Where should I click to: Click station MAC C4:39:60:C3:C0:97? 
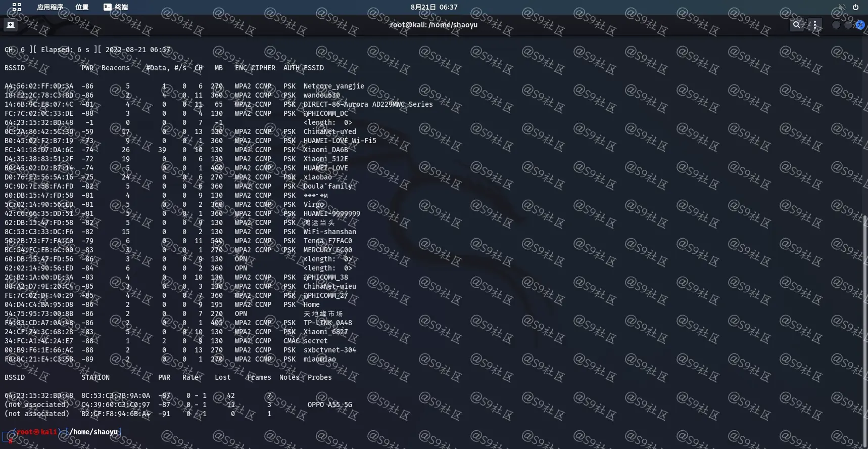116,405
